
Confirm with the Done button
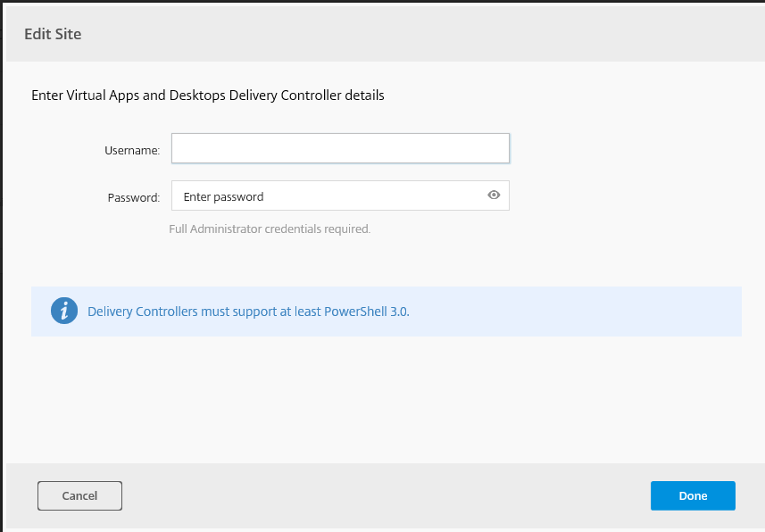click(x=692, y=495)
